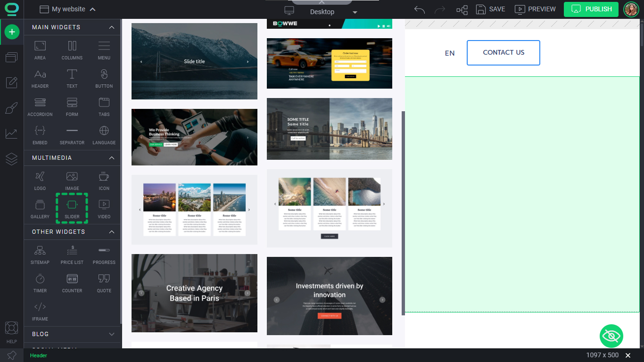The image size is (644, 362).
Task: Choose the Iframe widget
Action: [40, 312]
